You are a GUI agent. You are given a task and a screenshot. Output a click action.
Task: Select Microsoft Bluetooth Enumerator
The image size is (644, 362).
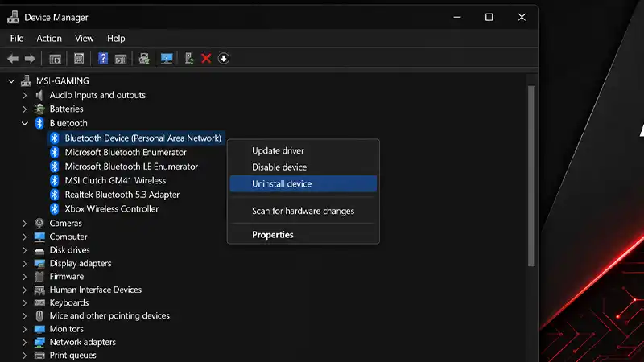pyautogui.click(x=126, y=152)
